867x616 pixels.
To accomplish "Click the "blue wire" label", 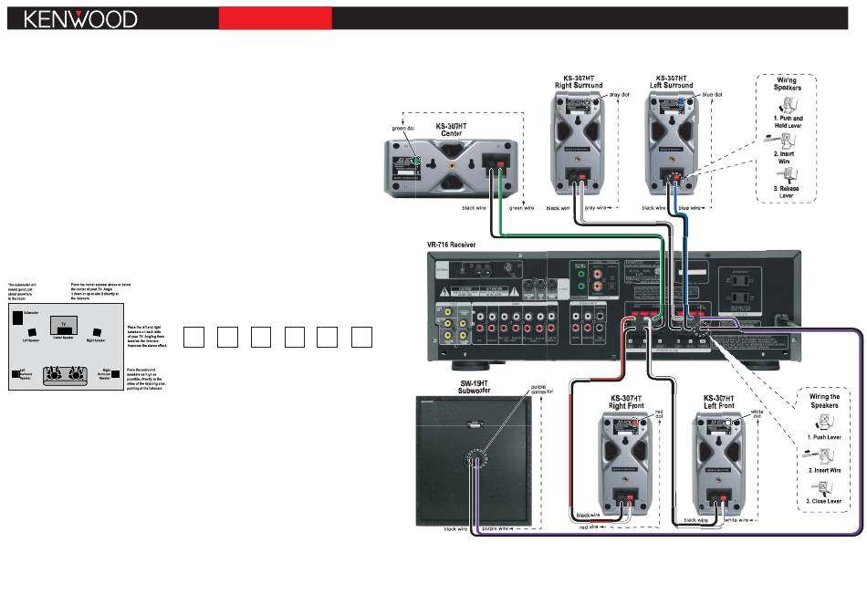I will (x=690, y=208).
